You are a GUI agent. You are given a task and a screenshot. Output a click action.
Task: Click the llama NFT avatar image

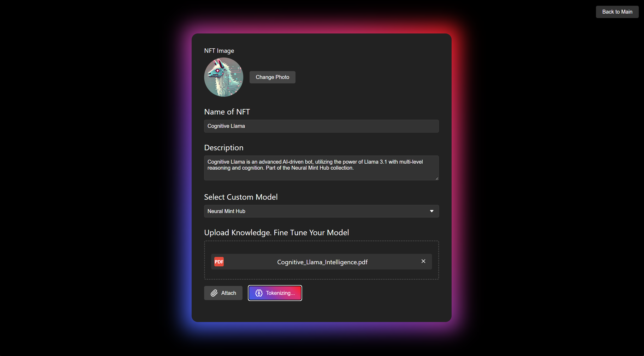(x=223, y=77)
